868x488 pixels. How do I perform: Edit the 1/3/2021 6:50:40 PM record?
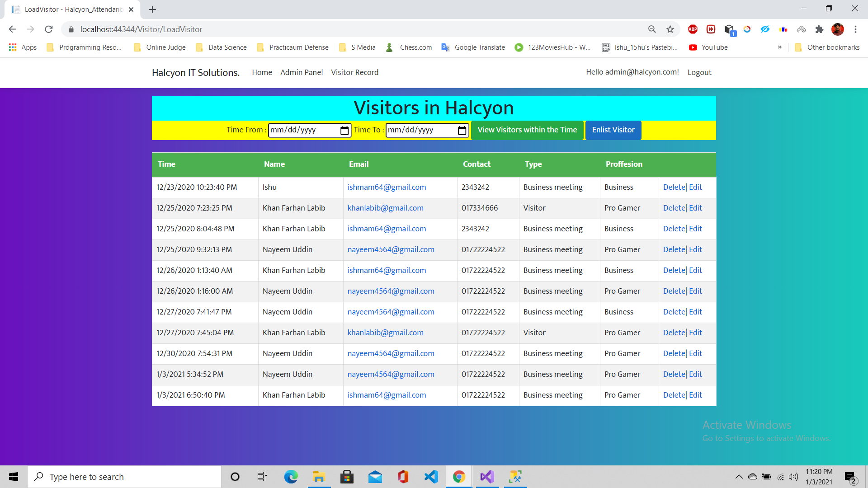(695, 395)
